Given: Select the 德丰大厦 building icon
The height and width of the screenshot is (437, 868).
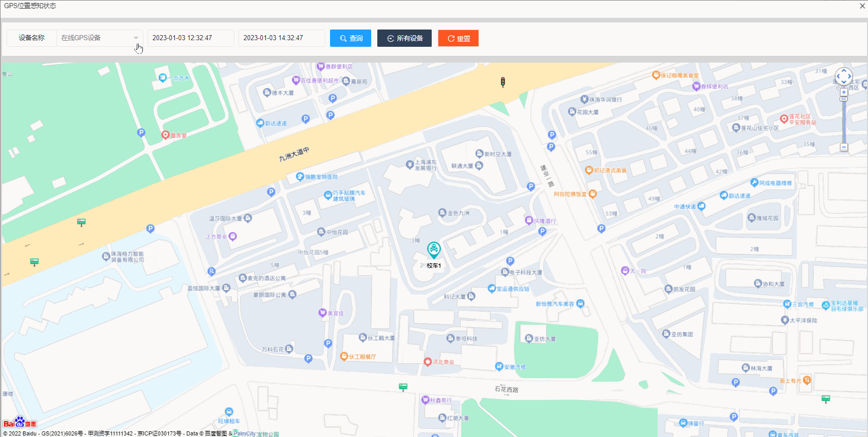Looking at the screenshot, I should coord(267,93).
